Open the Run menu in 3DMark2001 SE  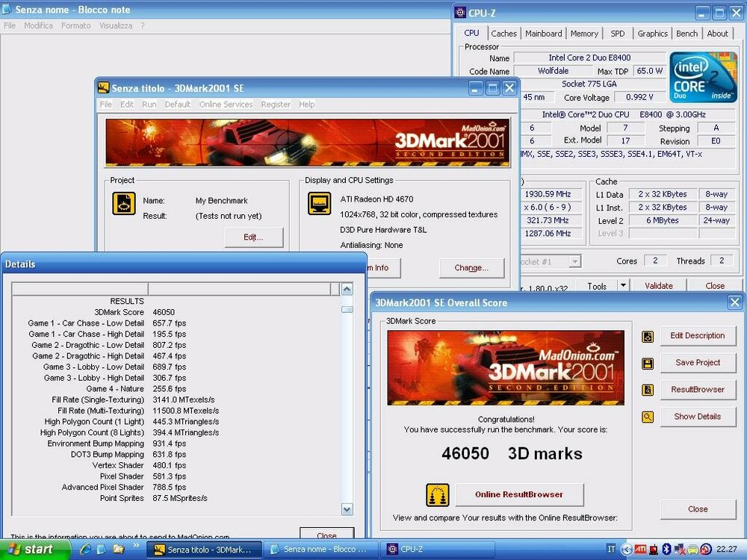coord(149,104)
